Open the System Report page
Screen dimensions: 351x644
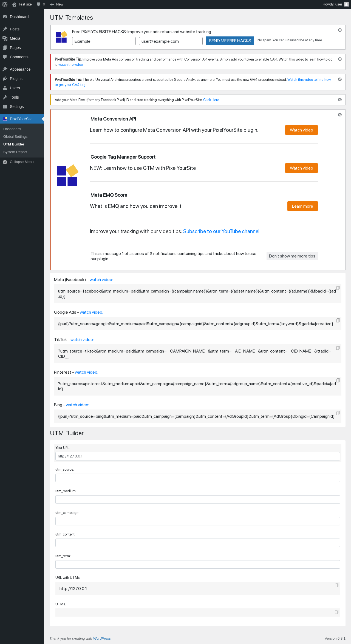point(22,152)
